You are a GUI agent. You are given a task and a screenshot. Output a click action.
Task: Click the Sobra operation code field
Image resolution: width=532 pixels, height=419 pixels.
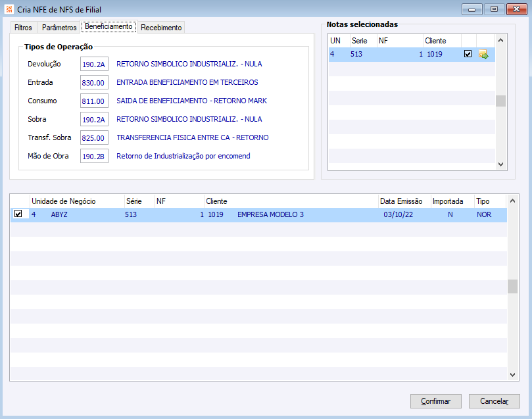point(94,120)
